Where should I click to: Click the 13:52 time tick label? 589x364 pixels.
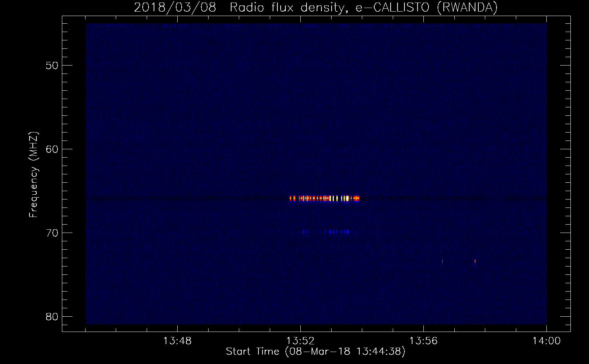[x=300, y=341]
